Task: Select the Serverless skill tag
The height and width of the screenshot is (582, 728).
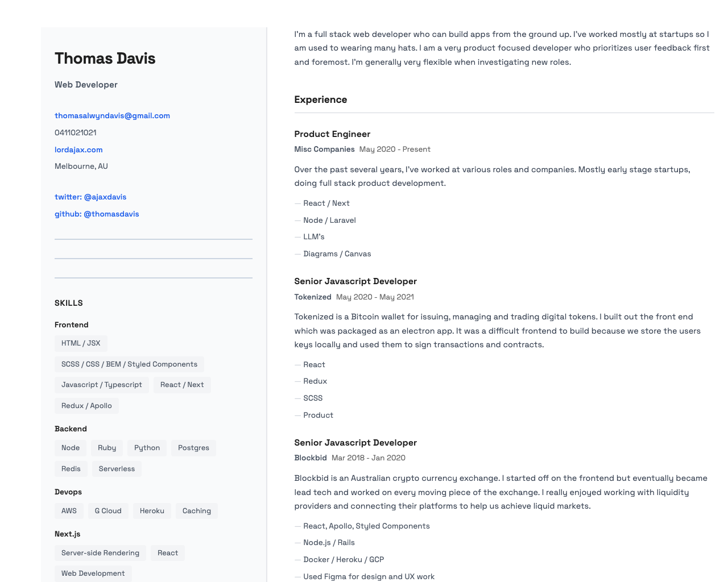Action: click(117, 469)
